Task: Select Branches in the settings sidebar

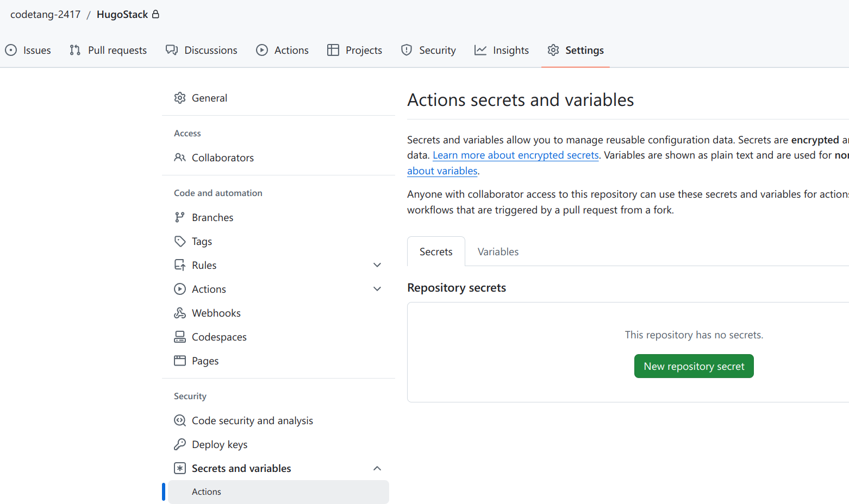Action: pyautogui.click(x=213, y=218)
